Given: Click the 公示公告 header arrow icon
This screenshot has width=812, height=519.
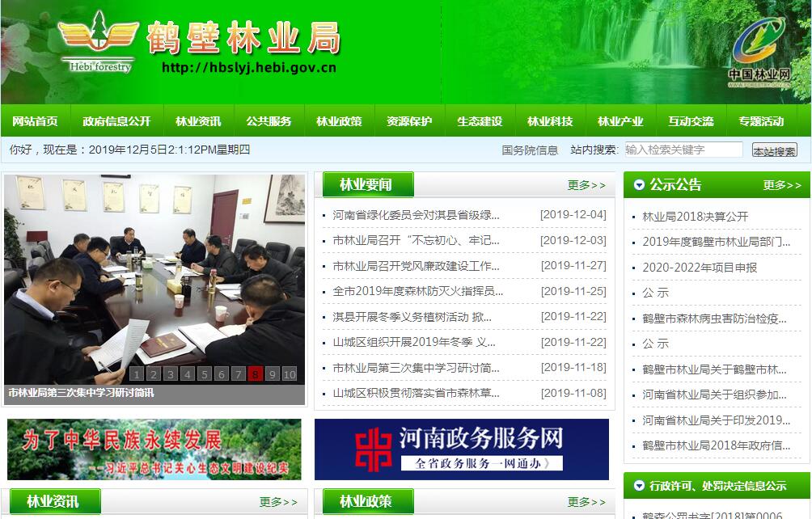Looking at the screenshot, I should coord(639,185).
